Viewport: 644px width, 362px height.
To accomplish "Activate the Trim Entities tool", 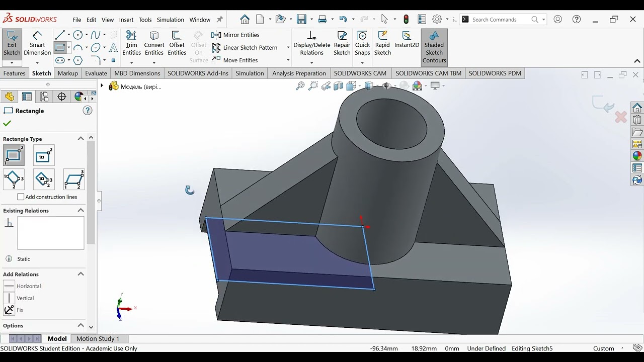I will [x=131, y=44].
